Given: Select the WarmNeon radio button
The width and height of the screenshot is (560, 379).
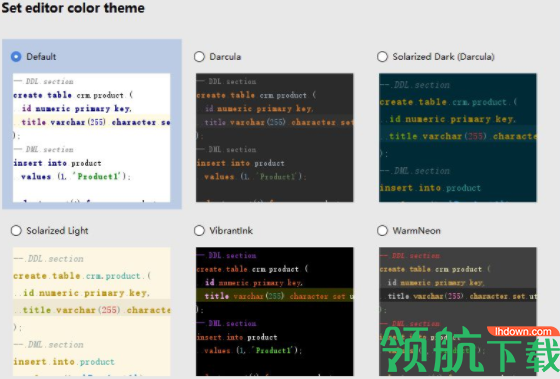Looking at the screenshot, I should (x=382, y=231).
